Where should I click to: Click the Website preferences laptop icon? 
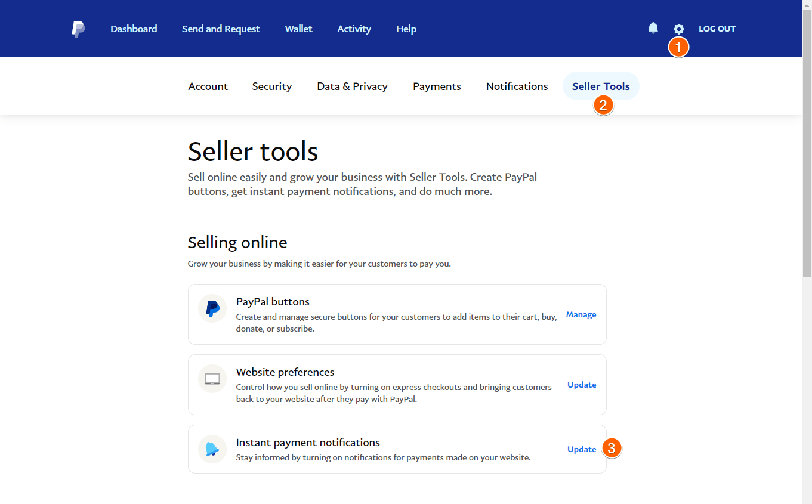(212, 379)
